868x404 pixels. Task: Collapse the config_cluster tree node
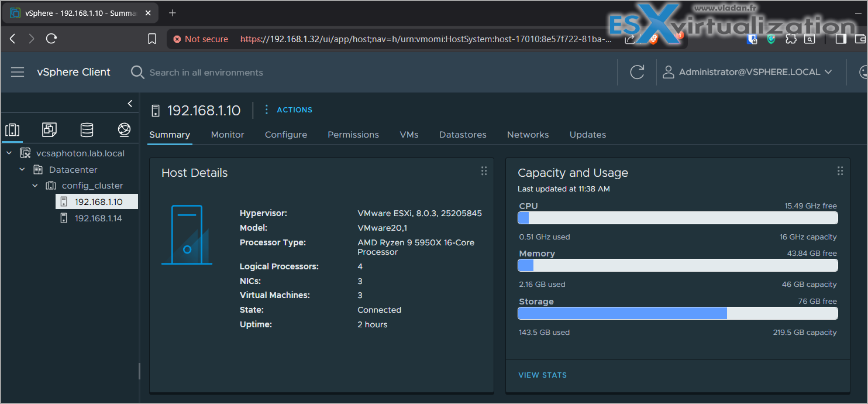(x=35, y=186)
